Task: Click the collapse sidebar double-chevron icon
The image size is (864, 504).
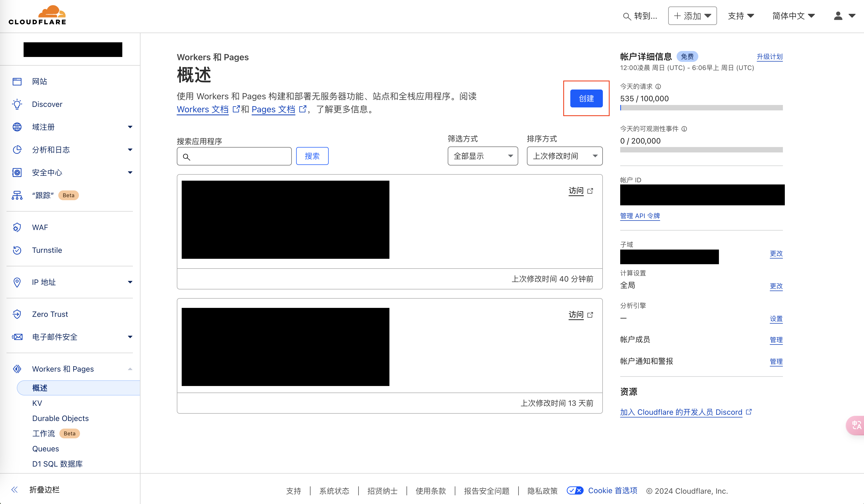Action: point(14,490)
